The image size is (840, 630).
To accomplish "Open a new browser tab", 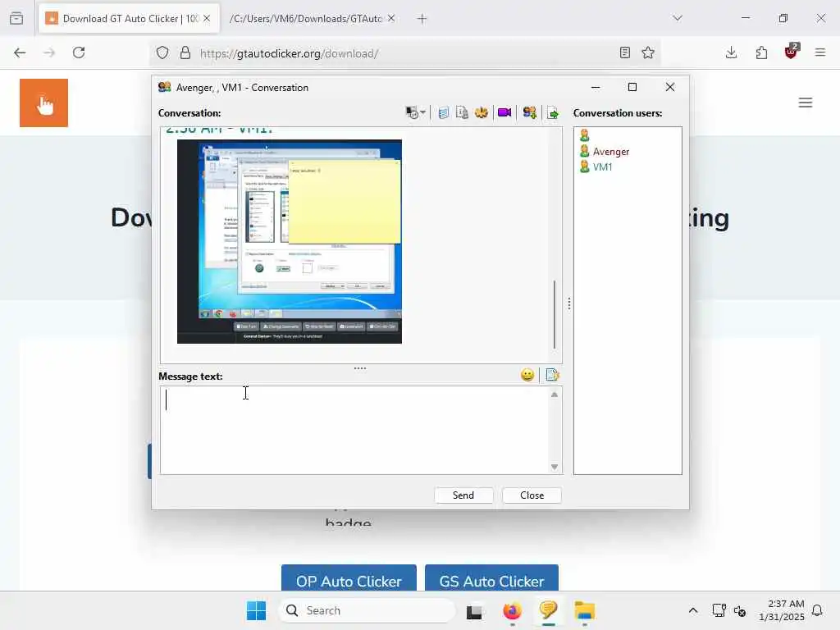I will click(422, 19).
